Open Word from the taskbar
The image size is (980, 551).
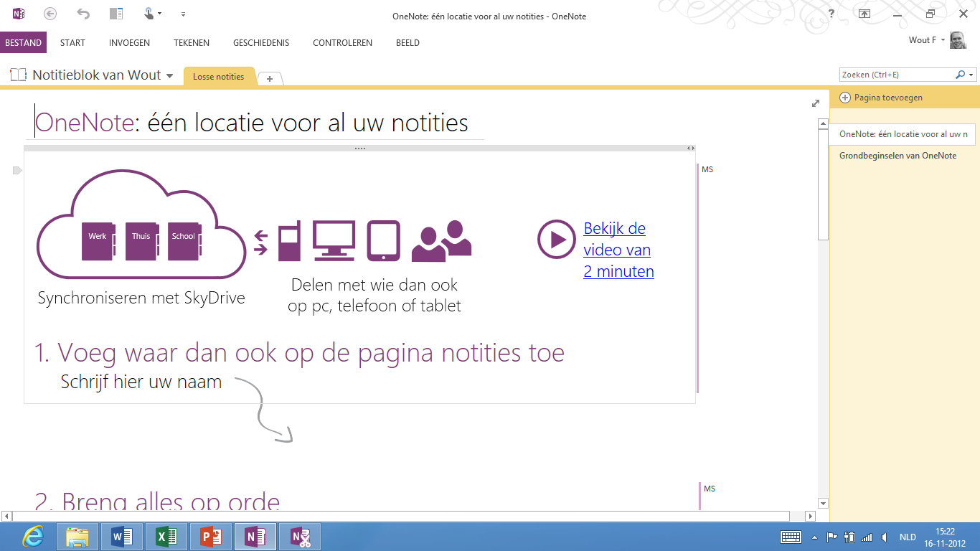[123, 537]
